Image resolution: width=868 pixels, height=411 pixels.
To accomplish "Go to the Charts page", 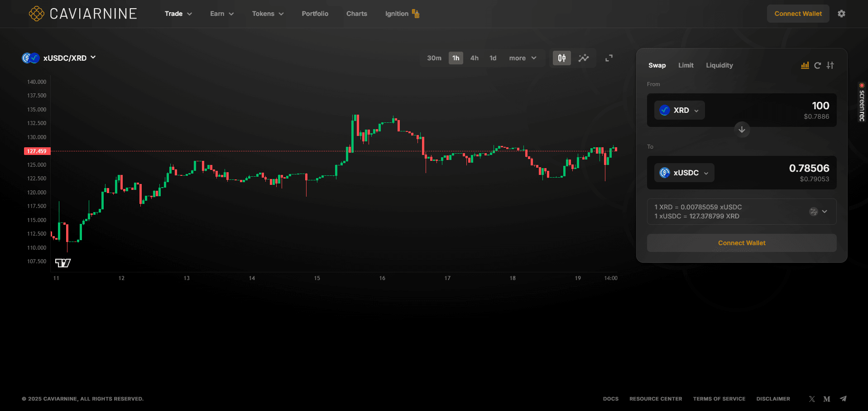I will [x=357, y=14].
